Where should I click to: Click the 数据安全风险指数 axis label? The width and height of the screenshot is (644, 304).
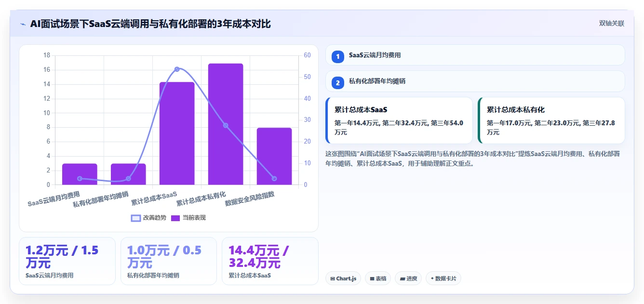pyautogui.click(x=250, y=199)
